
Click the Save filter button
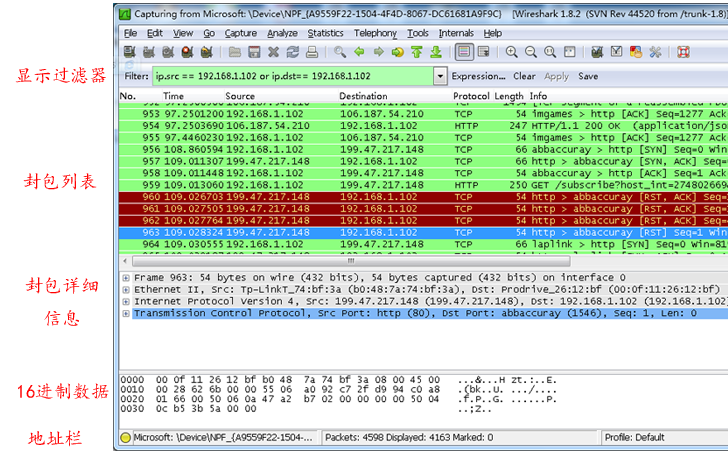tap(588, 76)
